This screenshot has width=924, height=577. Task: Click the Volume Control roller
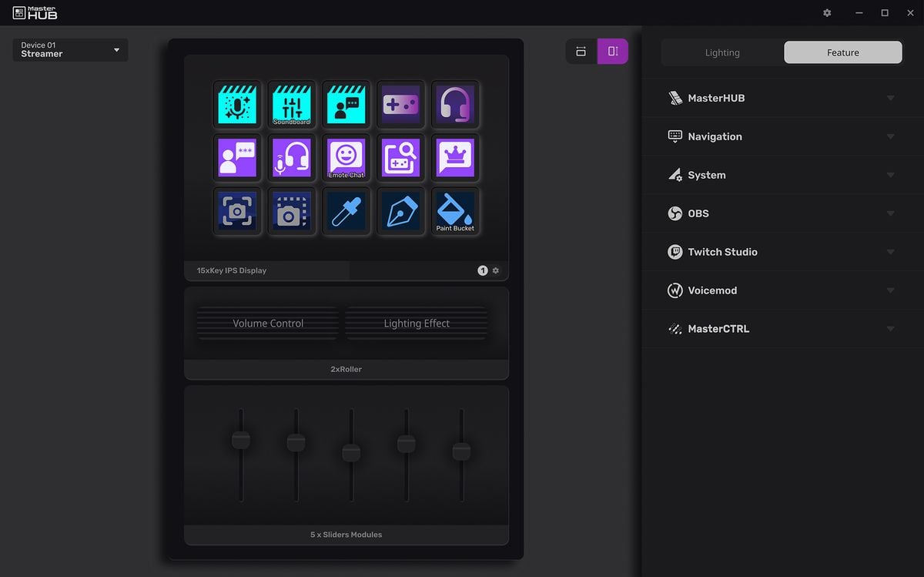click(x=268, y=324)
